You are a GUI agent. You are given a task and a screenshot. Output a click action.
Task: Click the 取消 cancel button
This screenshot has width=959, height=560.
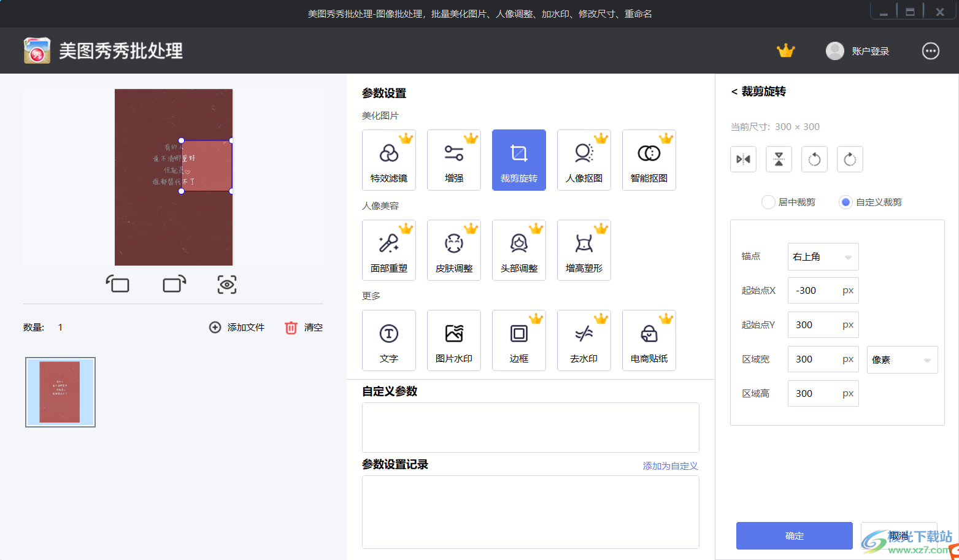899,535
